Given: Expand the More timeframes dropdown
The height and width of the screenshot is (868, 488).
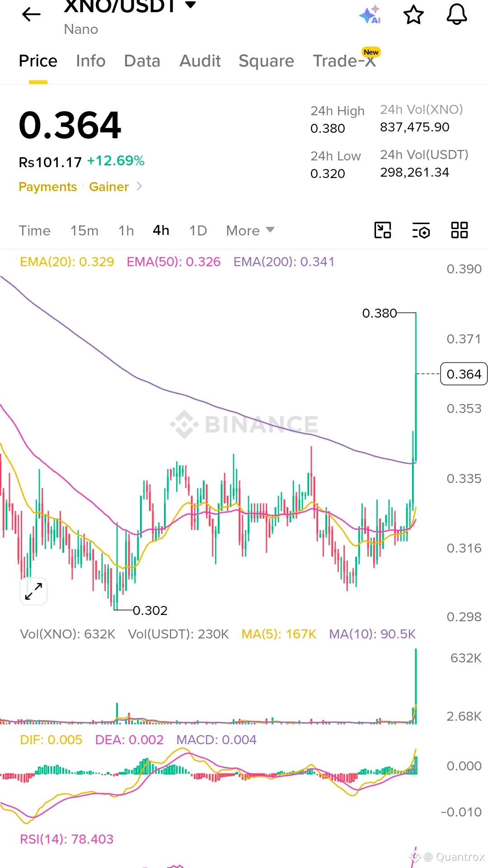Looking at the screenshot, I should coord(250,230).
